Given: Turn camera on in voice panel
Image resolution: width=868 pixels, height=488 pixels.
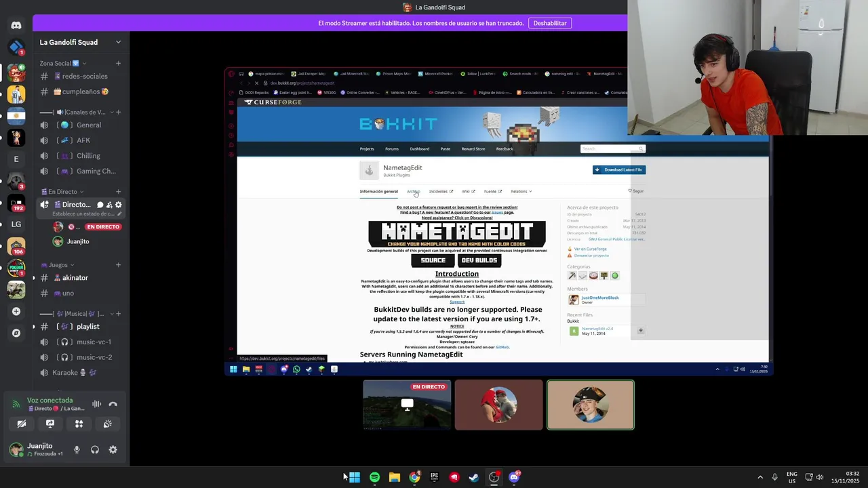Looking at the screenshot, I should (22, 424).
